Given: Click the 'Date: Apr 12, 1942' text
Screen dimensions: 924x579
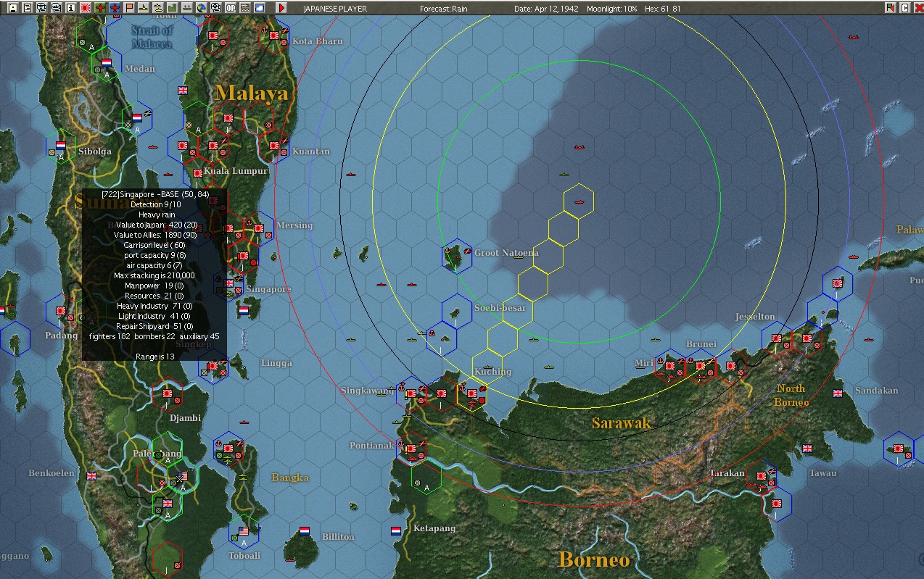Looking at the screenshot, I should 545,9.
